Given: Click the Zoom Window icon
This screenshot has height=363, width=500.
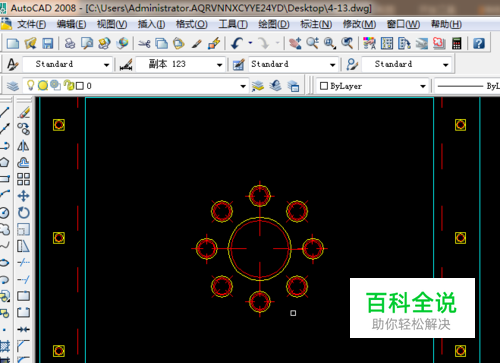Looking at the screenshot, I should [x=330, y=43].
